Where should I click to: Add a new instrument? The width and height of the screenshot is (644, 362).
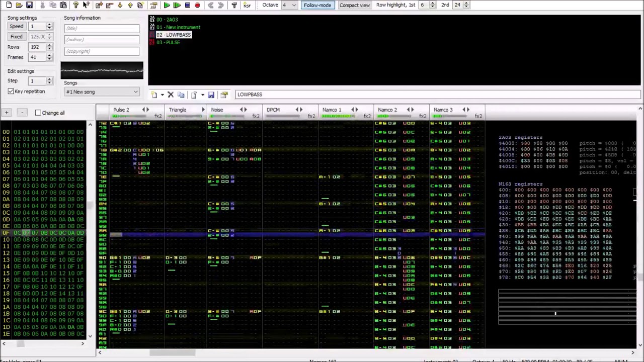click(x=154, y=95)
